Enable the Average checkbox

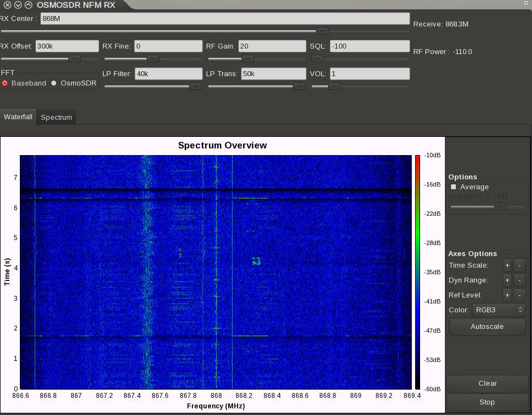coord(454,187)
